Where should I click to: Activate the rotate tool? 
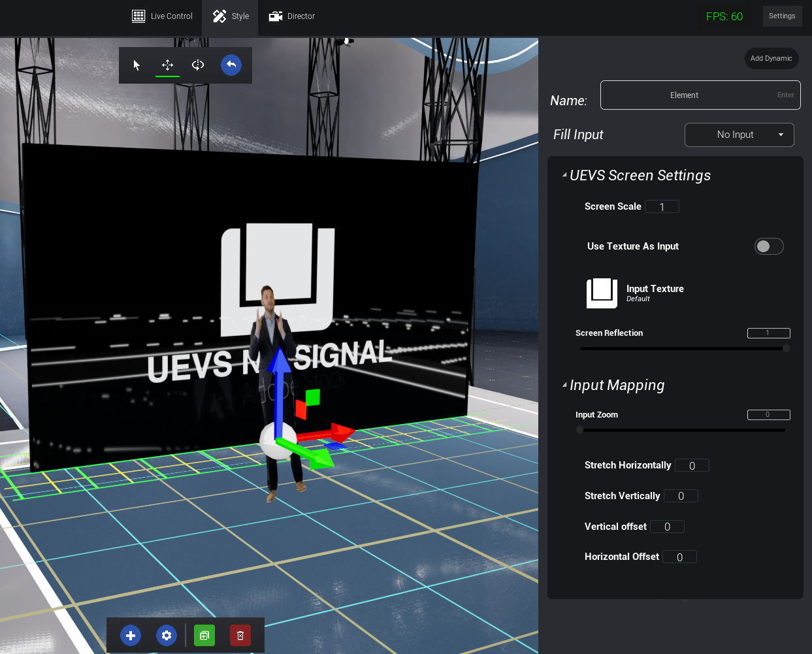point(198,65)
